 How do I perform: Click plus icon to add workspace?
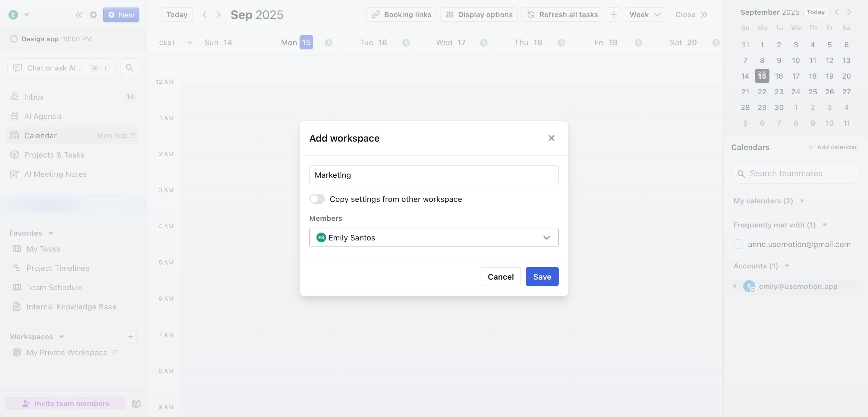(x=131, y=337)
